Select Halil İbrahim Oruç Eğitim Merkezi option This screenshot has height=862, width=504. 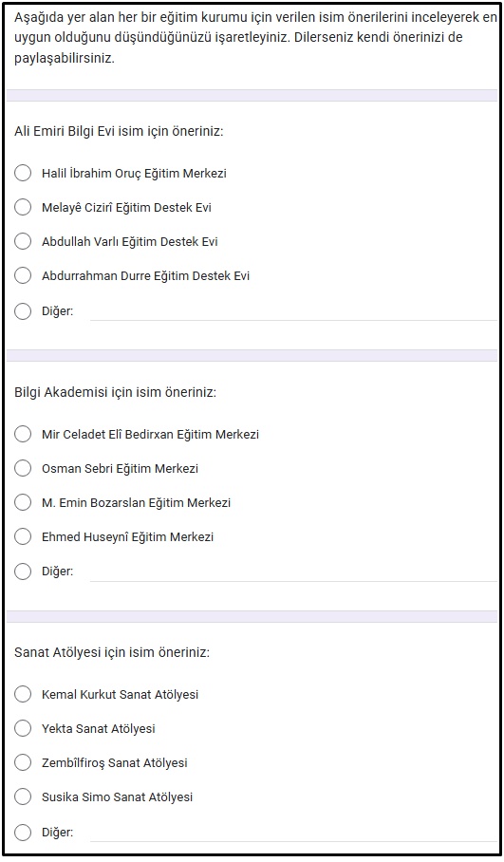point(23,173)
